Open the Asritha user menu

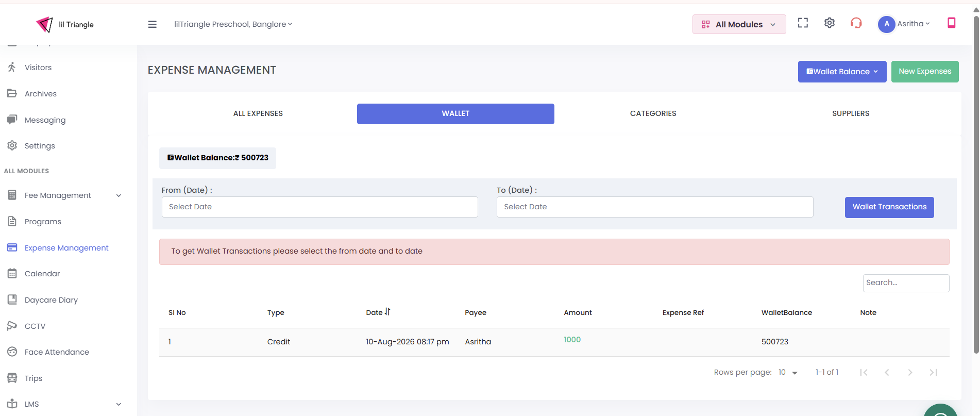coord(914,24)
